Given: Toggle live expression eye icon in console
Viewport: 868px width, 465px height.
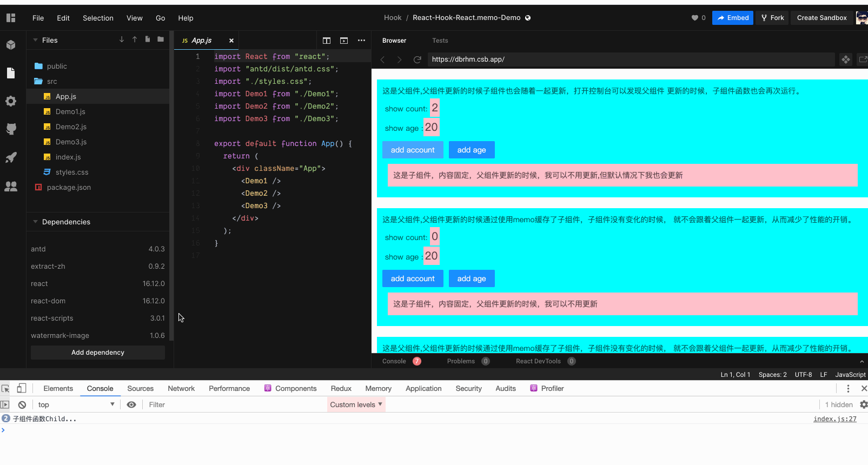Looking at the screenshot, I should 131,404.
